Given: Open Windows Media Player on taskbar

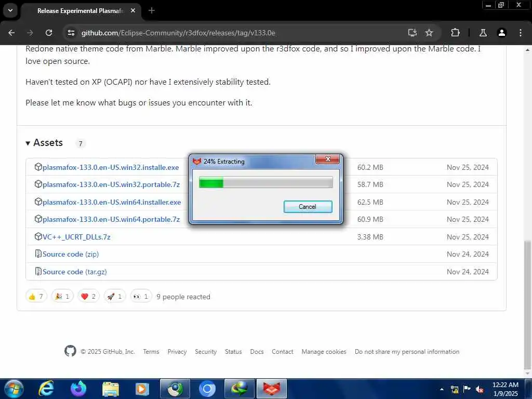Looking at the screenshot, I should tap(142, 389).
